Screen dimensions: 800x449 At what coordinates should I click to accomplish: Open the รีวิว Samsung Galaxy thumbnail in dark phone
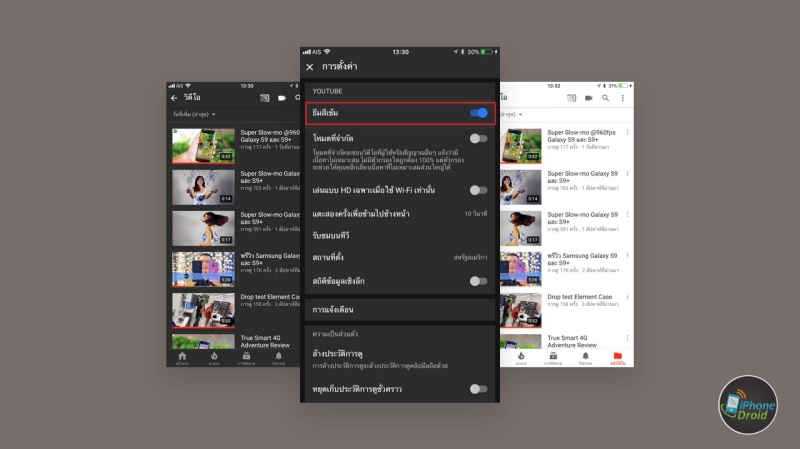pyautogui.click(x=203, y=269)
